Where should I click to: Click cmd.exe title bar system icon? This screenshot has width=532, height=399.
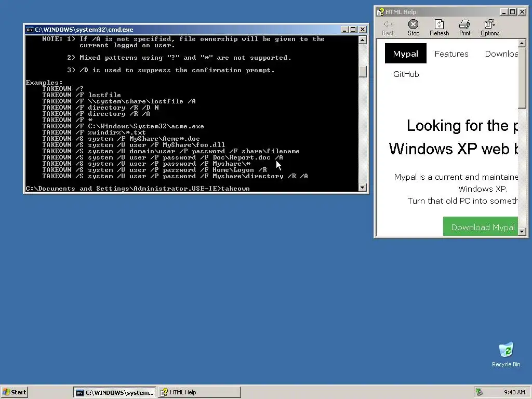tap(30, 30)
